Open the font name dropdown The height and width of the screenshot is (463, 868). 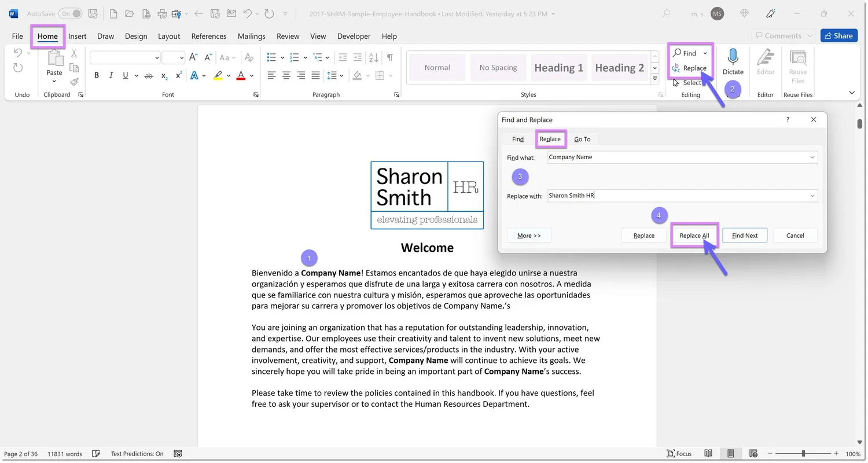click(x=156, y=57)
